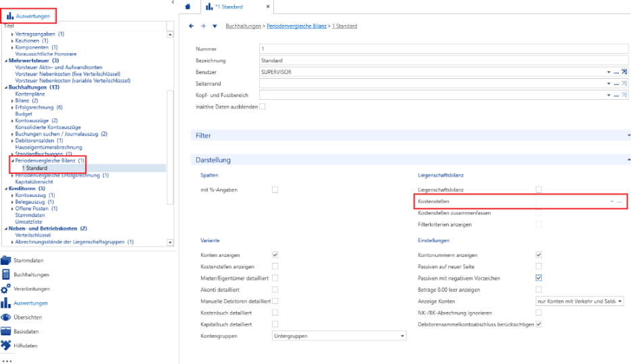Click the ellipsis button of Seitenrand field

(616, 84)
